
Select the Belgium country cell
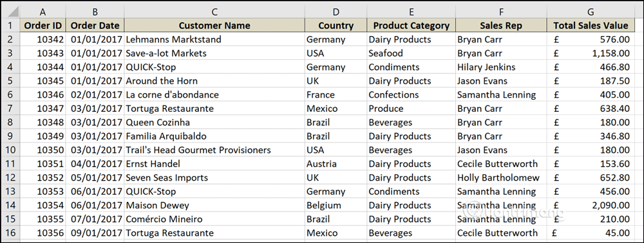tap(336, 205)
